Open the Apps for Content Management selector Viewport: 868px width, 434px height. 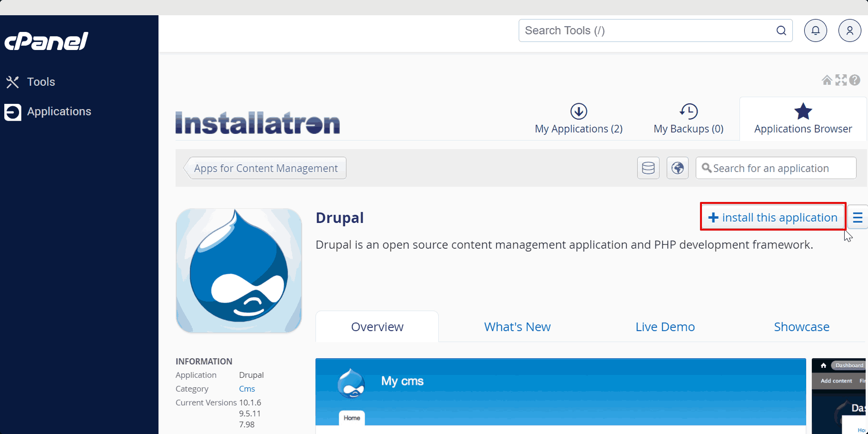(265, 168)
